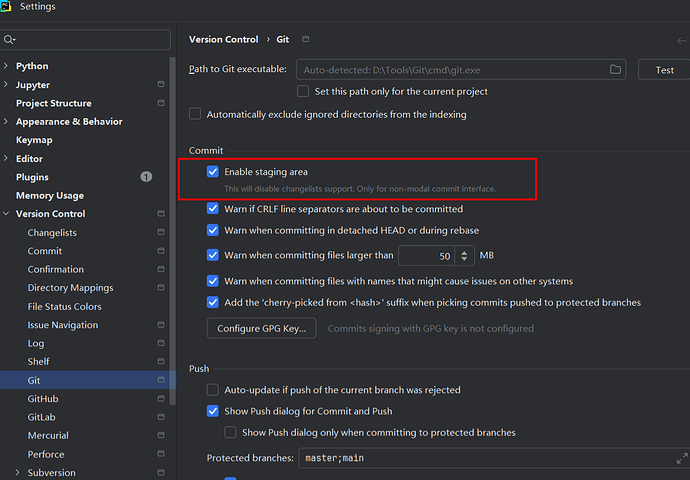690x480 pixels.
Task: Expand the Editor settings node
Action: point(6,158)
